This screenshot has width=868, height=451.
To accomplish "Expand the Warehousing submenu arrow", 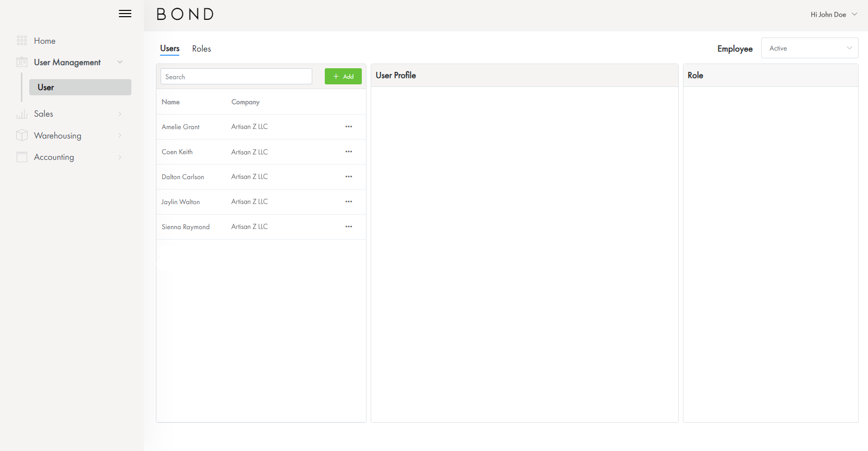I will click(x=120, y=135).
